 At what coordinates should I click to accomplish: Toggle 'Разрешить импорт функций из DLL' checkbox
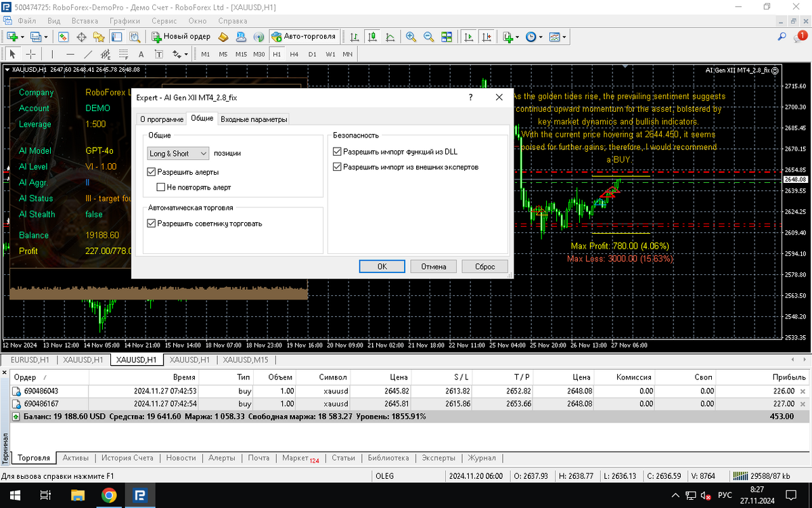(337, 152)
